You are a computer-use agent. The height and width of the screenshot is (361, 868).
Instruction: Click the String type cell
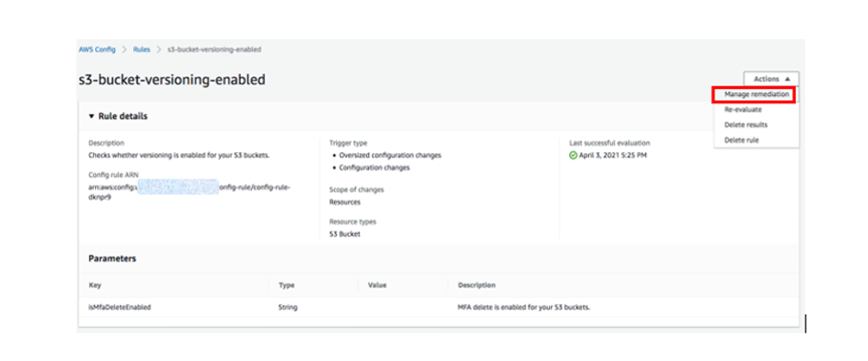[x=288, y=307]
